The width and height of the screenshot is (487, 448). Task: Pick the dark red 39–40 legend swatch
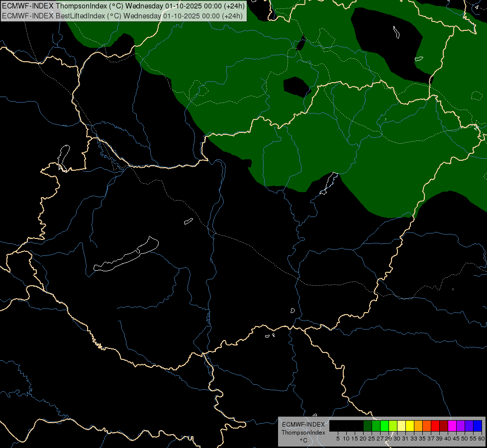coord(444,426)
